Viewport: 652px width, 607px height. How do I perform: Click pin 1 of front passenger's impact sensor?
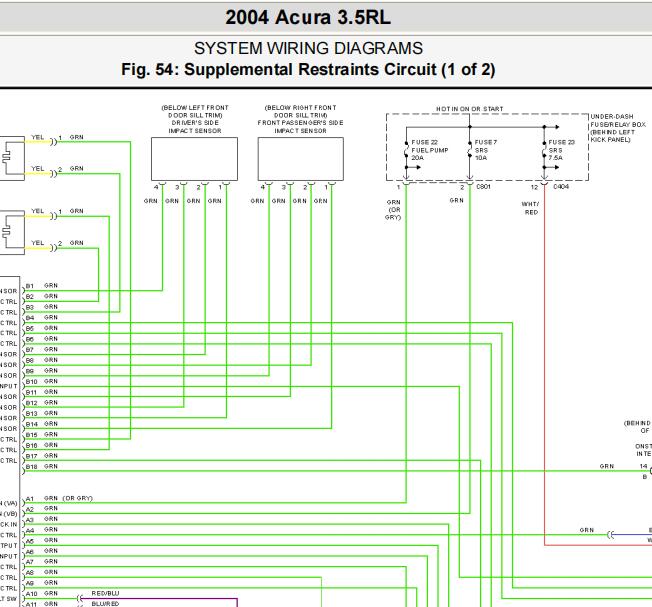pos(326,187)
